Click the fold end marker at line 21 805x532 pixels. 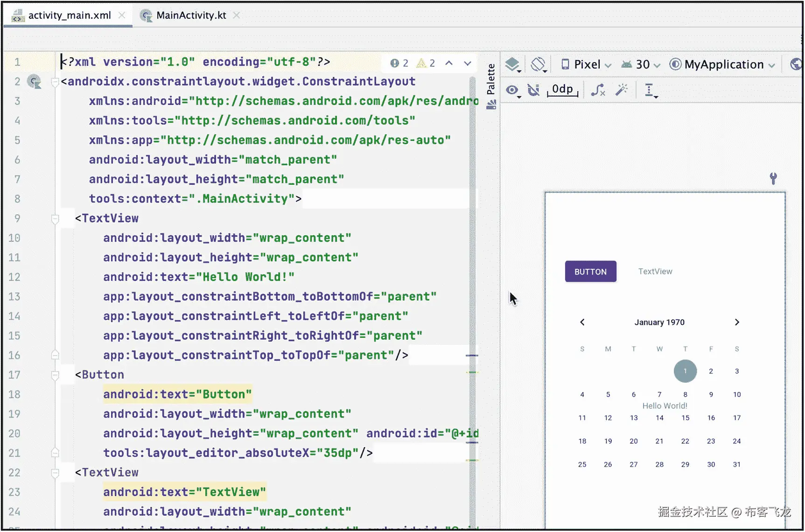[55, 453]
